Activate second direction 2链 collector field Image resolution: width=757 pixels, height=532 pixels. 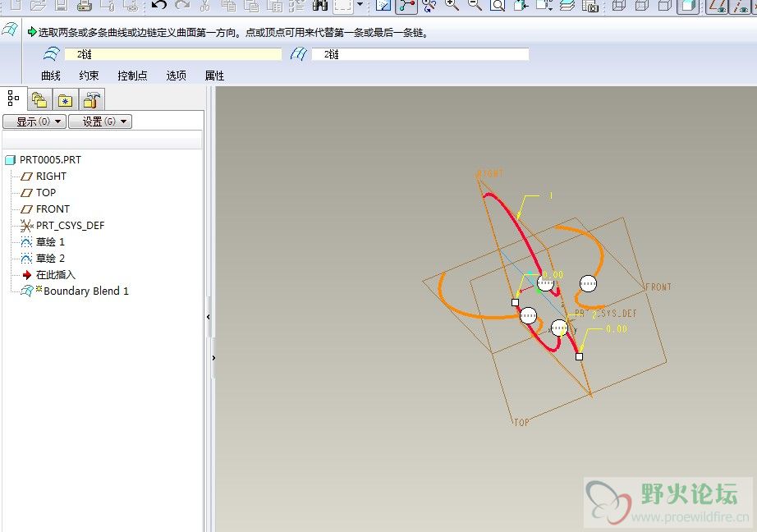coord(420,54)
